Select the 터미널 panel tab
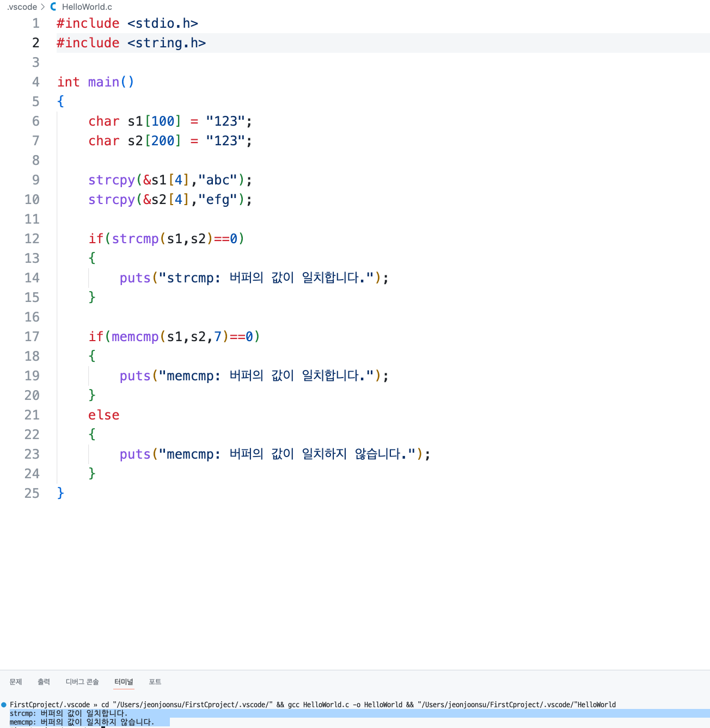This screenshot has height=728, width=710. pyautogui.click(x=124, y=682)
